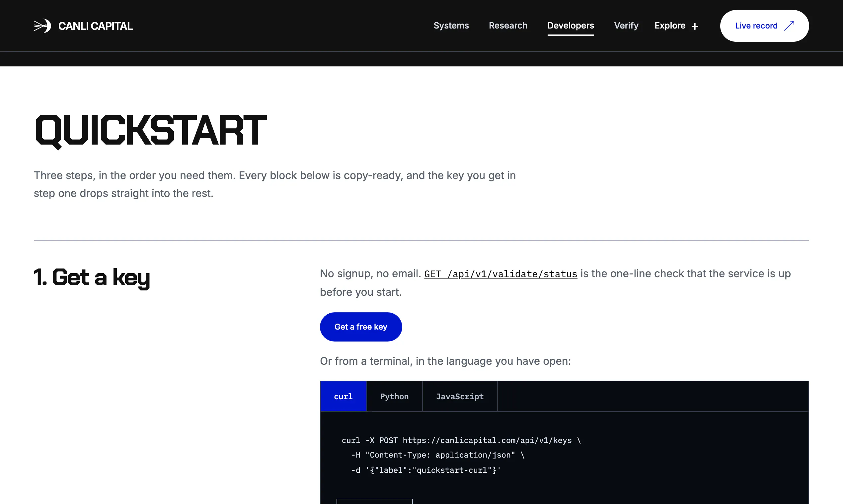Click the '1. Get a key' heading
Viewport: 843px width, 504px height.
tap(92, 278)
